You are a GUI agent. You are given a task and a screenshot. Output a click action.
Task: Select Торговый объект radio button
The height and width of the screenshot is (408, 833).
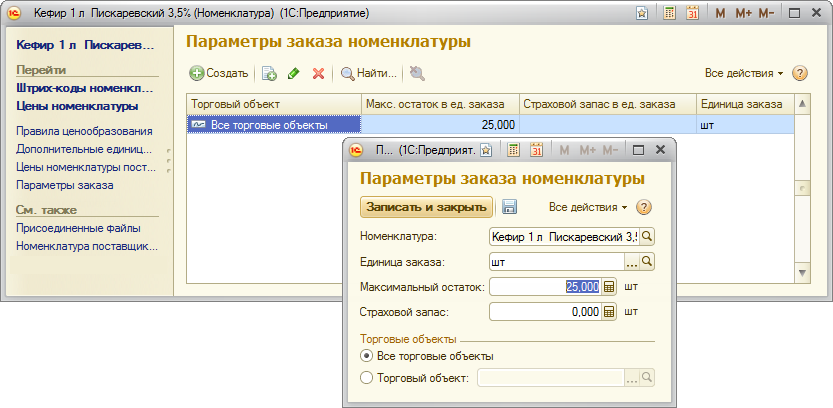pos(366,378)
